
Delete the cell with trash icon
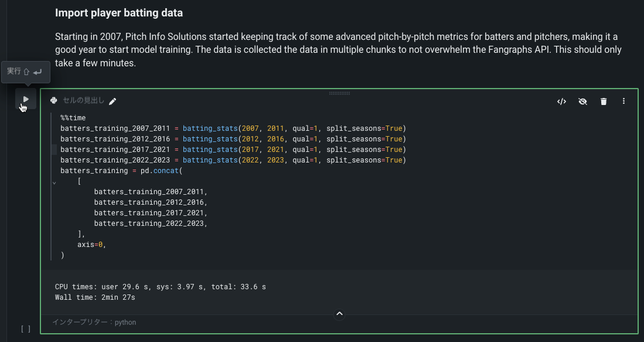point(604,101)
